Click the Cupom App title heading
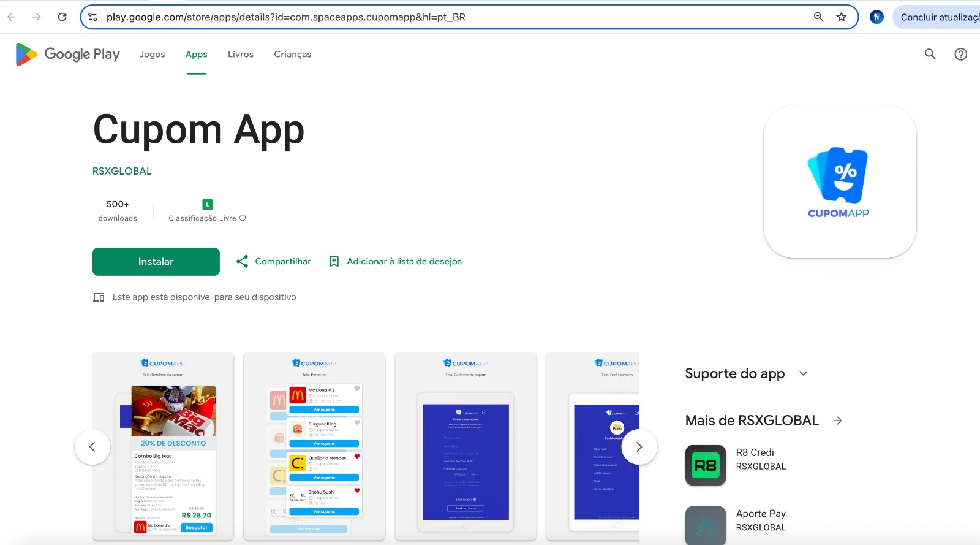The height and width of the screenshot is (545, 980). point(198,130)
